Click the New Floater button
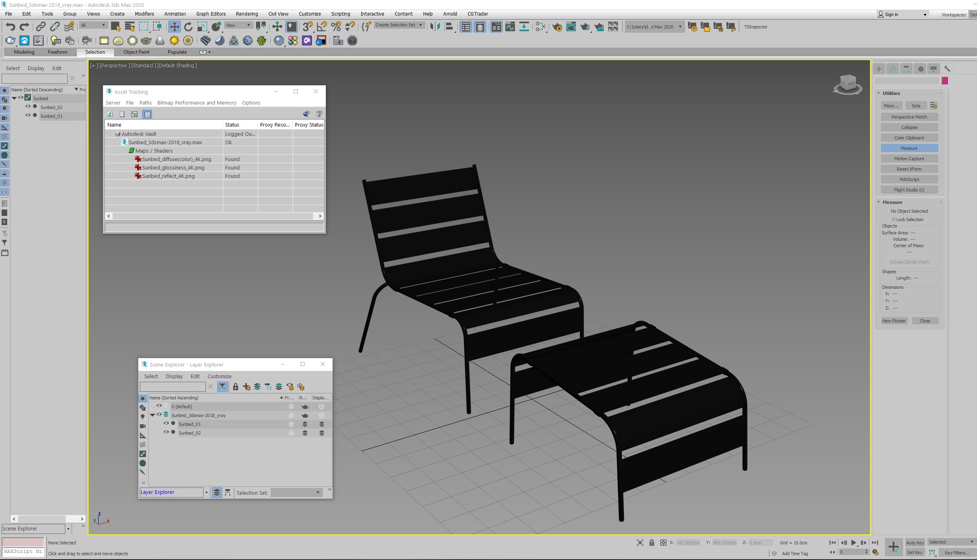 [894, 321]
